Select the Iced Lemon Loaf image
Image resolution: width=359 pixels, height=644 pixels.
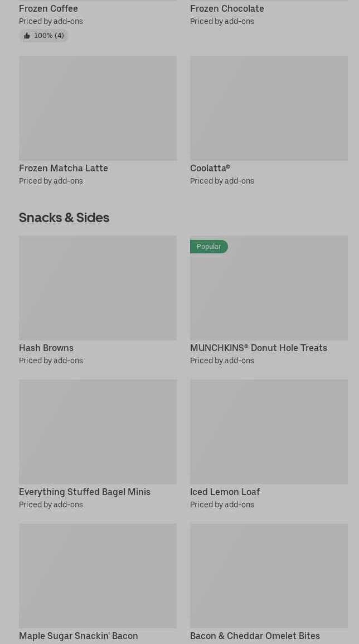(269, 431)
